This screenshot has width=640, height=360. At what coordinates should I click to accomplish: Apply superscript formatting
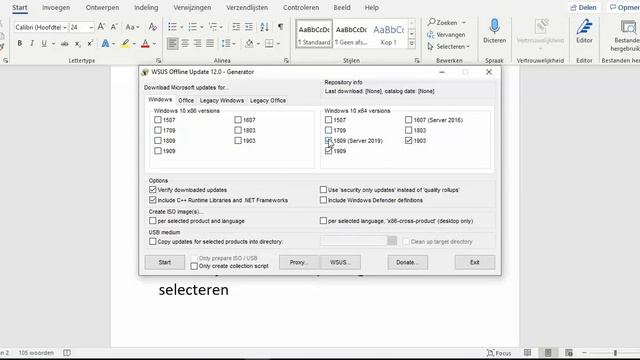90,43
